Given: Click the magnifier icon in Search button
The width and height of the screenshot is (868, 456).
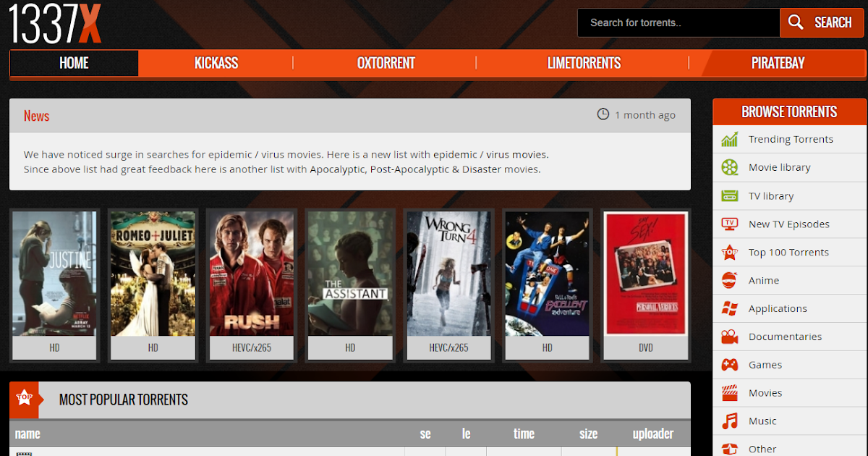Looking at the screenshot, I should [x=796, y=22].
